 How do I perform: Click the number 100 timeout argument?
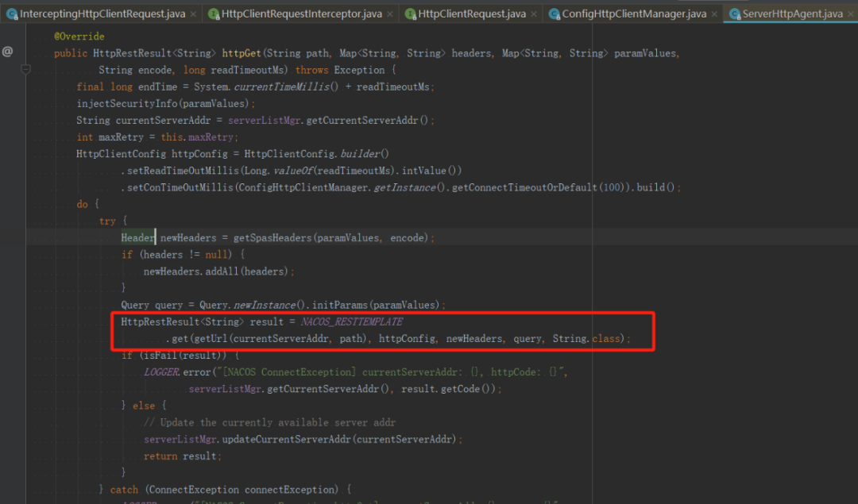611,188
